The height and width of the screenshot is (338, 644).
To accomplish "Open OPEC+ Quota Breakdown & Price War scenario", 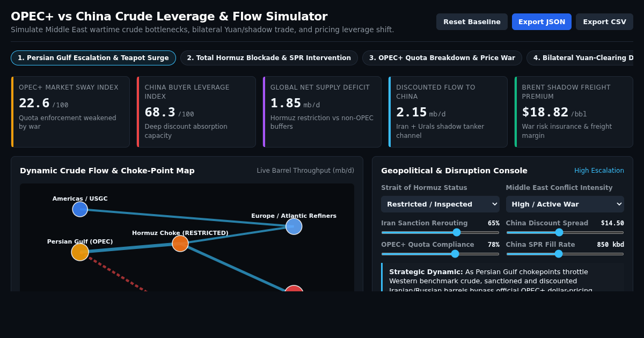I will (x=442, y=58).
